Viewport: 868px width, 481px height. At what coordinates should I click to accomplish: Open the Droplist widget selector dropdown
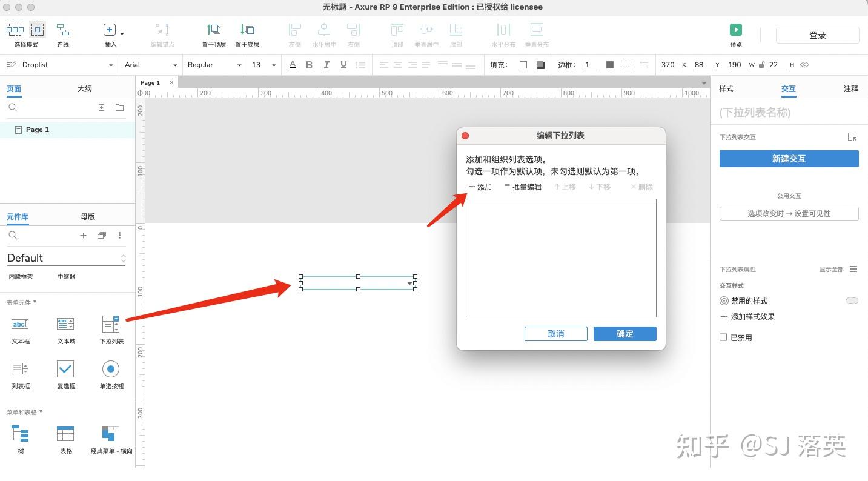(x=110, y=64)
